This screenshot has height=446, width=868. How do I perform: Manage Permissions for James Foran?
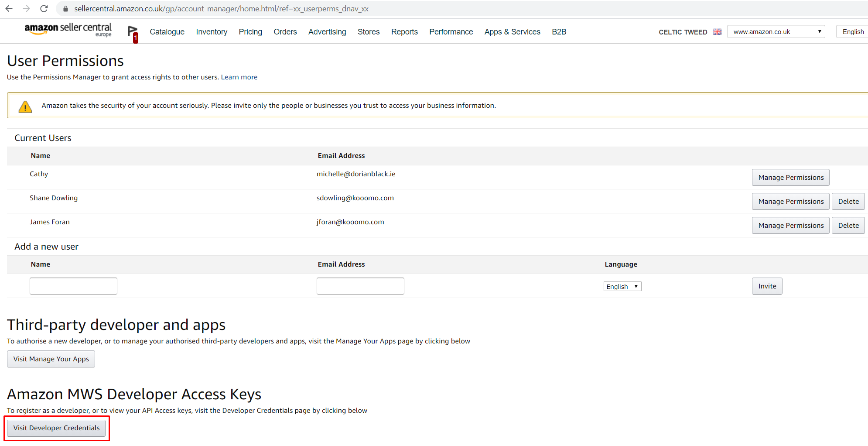click(x=790, y=225)
